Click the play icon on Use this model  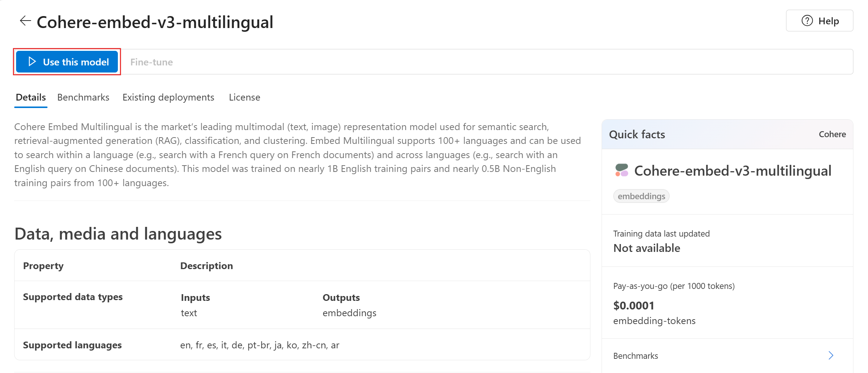(x=32, y=62)
